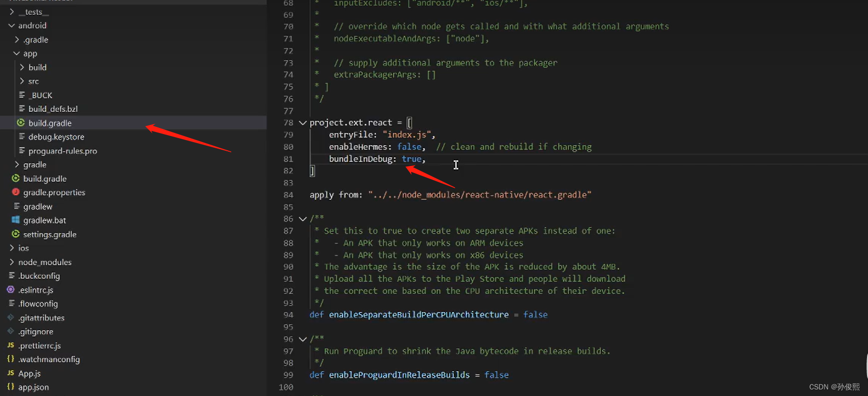Click the settings.gradle gradle icon
The image size is (868, 396).
16,234
